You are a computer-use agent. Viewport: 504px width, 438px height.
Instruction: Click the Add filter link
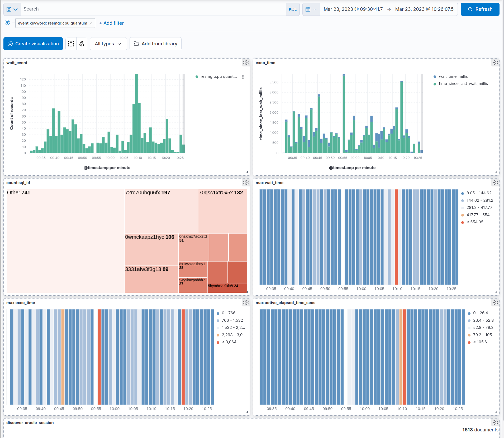point(111,23)
